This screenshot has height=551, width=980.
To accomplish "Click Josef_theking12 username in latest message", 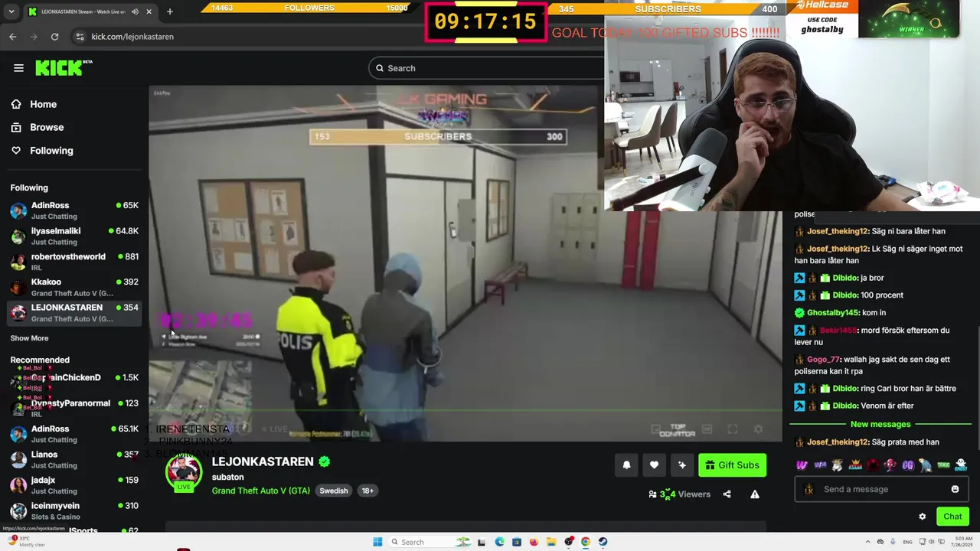I will point(838,442).
